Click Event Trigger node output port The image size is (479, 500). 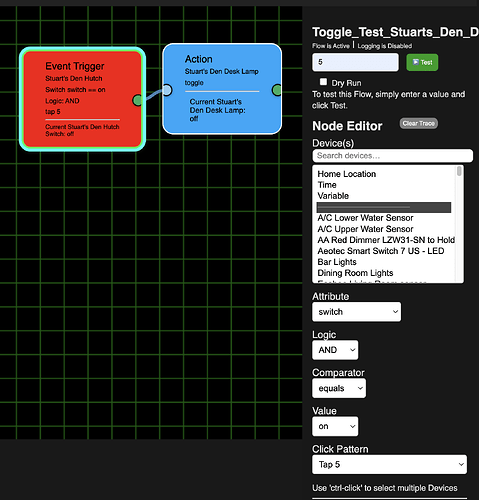[x=137, y=100]
